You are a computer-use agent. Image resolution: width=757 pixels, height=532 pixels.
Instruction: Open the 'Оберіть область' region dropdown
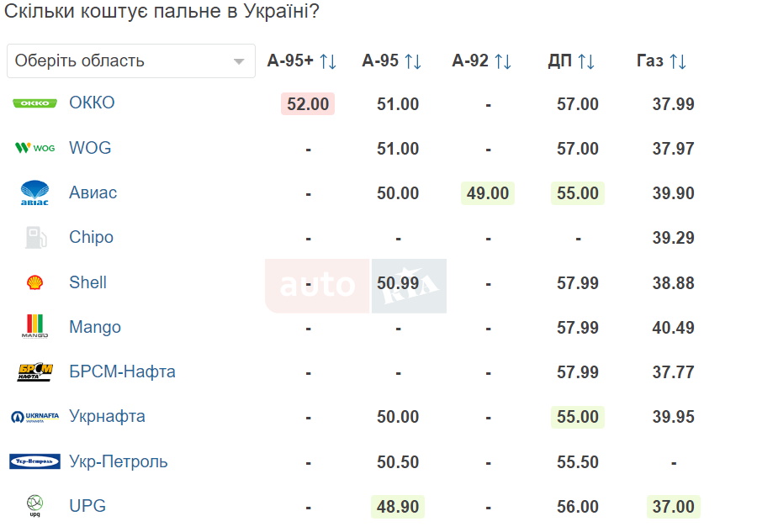130,61
